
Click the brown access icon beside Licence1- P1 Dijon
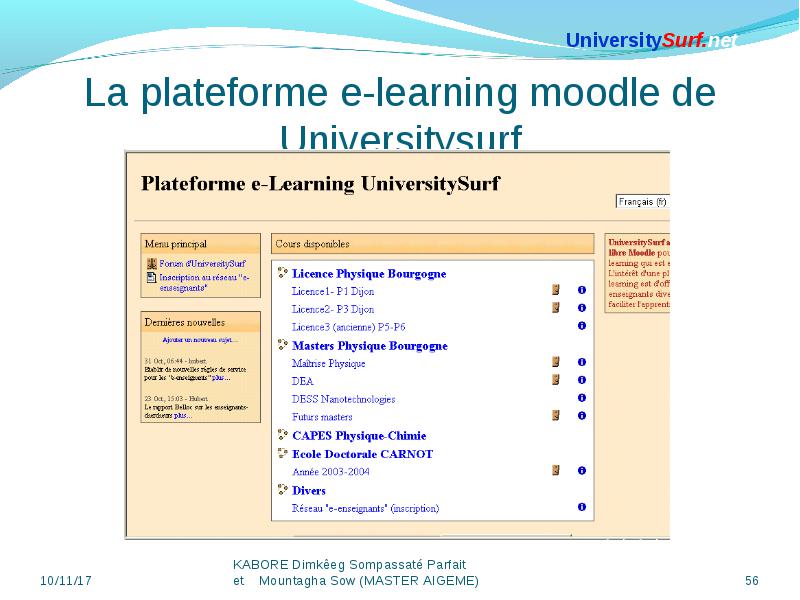[556, 290]
